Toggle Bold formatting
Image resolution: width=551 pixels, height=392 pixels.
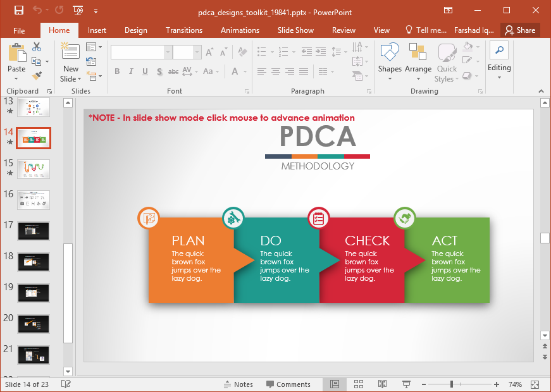[x=118, y=71]
